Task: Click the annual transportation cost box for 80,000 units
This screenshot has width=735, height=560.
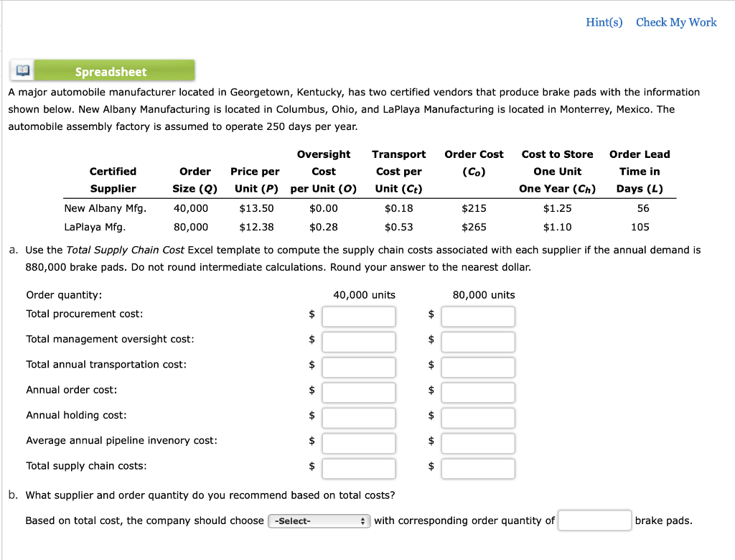Action: click(478, 367)
